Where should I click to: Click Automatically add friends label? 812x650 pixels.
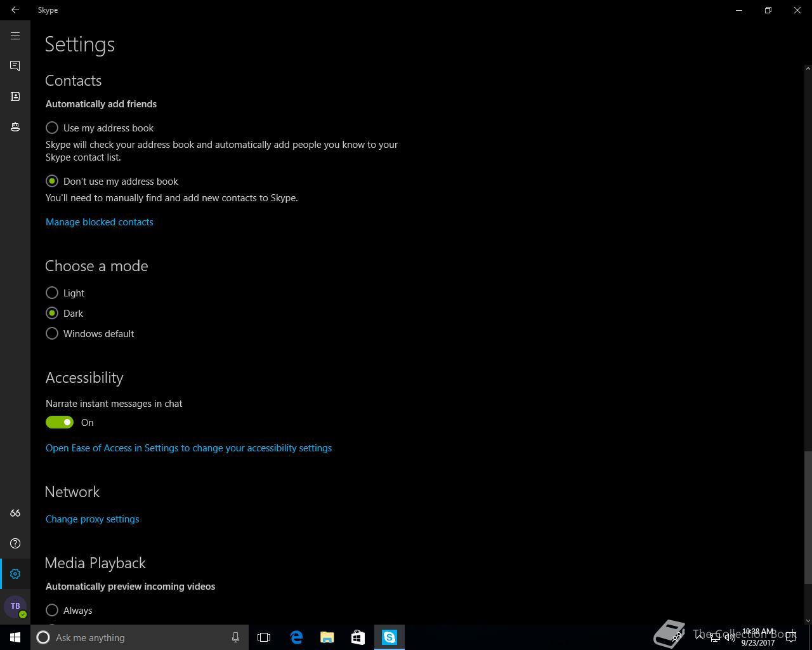coord(101,103)
